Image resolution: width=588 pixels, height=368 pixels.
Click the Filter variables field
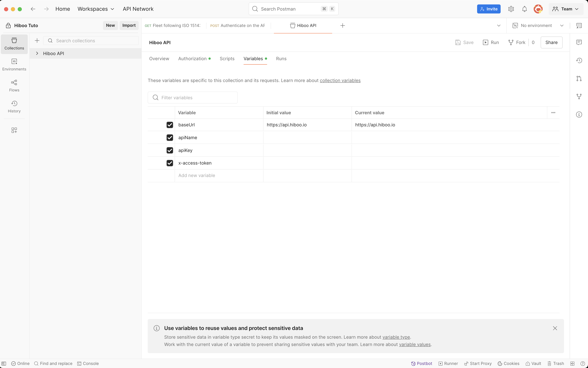click(x=192, y=98)
